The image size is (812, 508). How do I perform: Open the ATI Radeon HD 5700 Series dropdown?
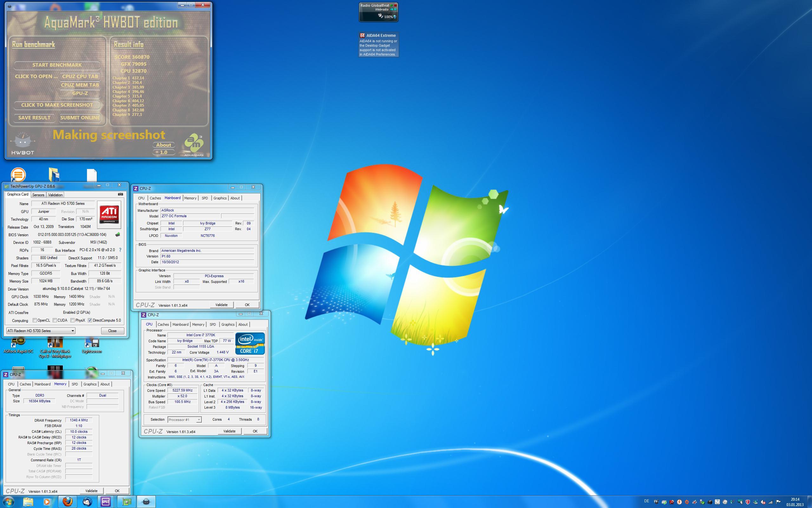(x=41, y=331)
